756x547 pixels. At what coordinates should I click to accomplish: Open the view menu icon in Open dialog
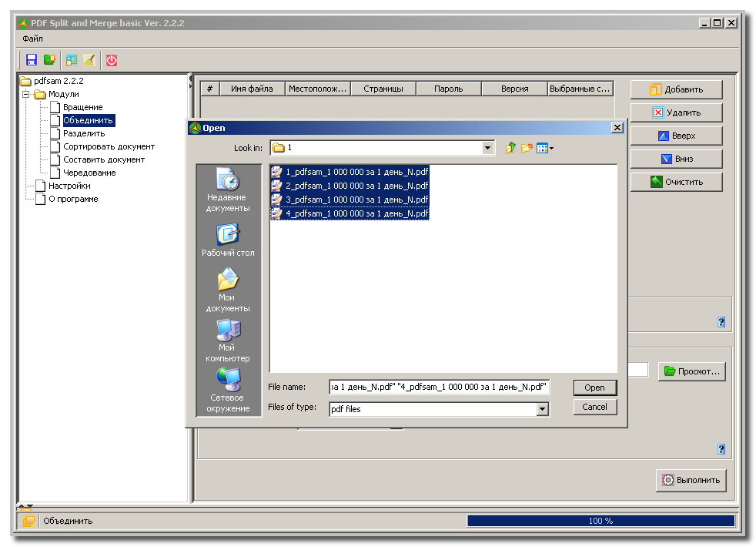544,148
